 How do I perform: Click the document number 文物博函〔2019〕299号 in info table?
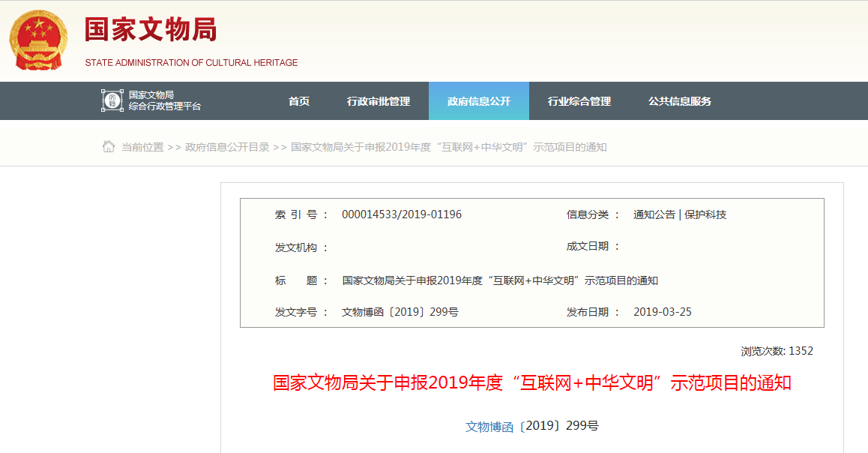400,312
